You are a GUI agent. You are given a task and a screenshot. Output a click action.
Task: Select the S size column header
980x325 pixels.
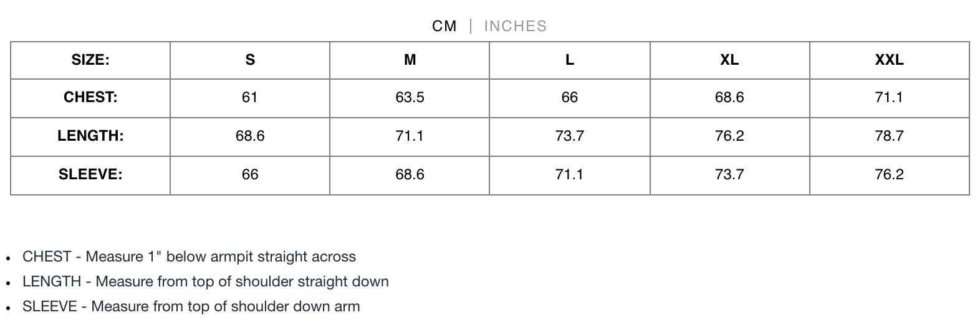coord(250,60)
